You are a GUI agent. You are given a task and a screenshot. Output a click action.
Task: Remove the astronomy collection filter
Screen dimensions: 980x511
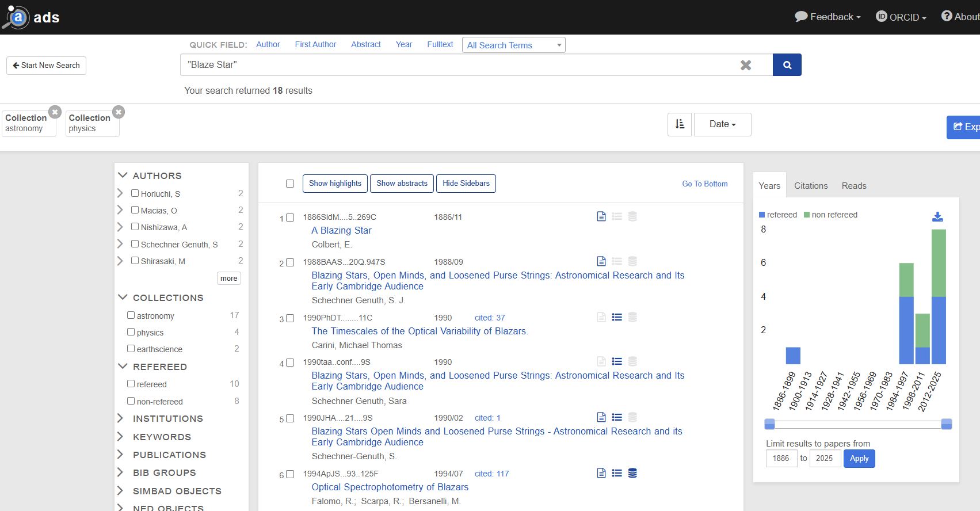(55, 112)
